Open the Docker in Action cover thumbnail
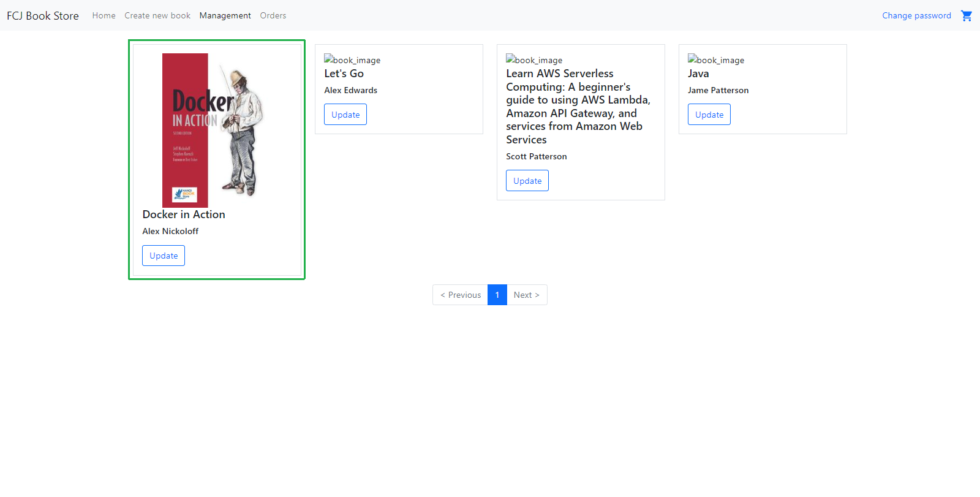980x497 pixels. click(217, 130)
